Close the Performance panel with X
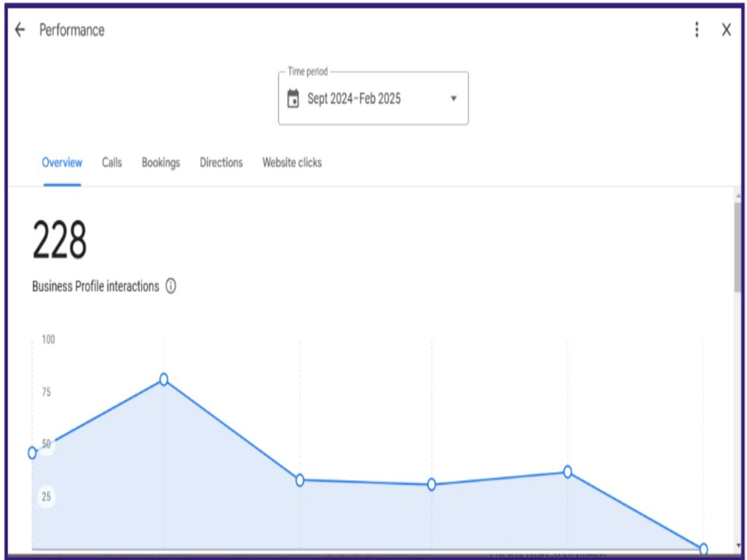This screenshot has height=560, width=747. [726, 30]
